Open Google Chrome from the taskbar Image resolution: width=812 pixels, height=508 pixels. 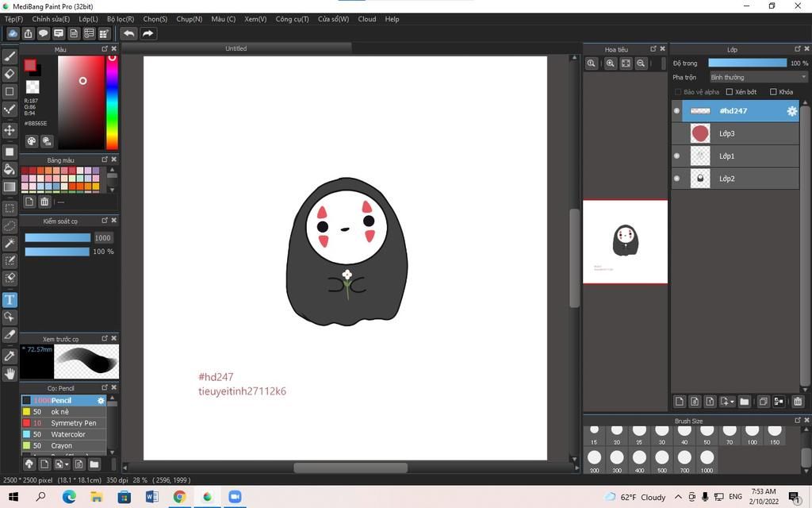click(x=179, y=497)
